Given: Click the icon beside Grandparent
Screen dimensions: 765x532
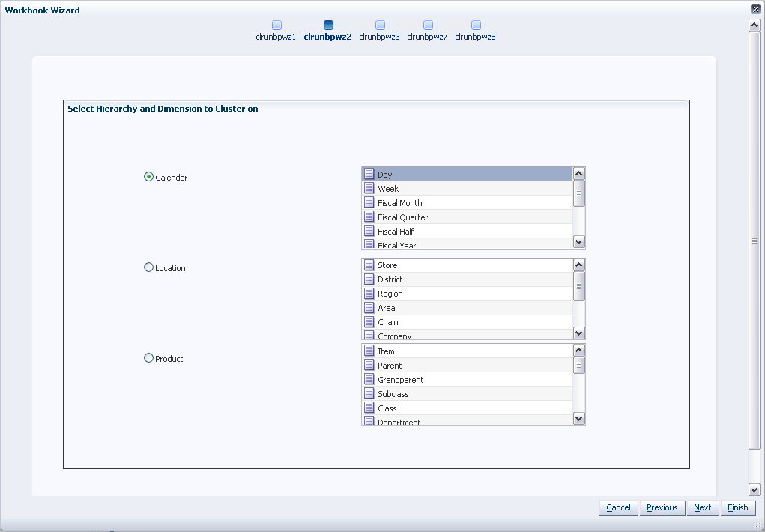Looking at the screenshot, I should pos(369,379).
